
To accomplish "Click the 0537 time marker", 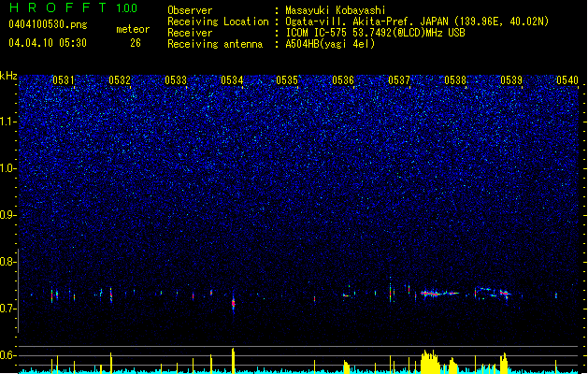I will (x=399, y=80).
